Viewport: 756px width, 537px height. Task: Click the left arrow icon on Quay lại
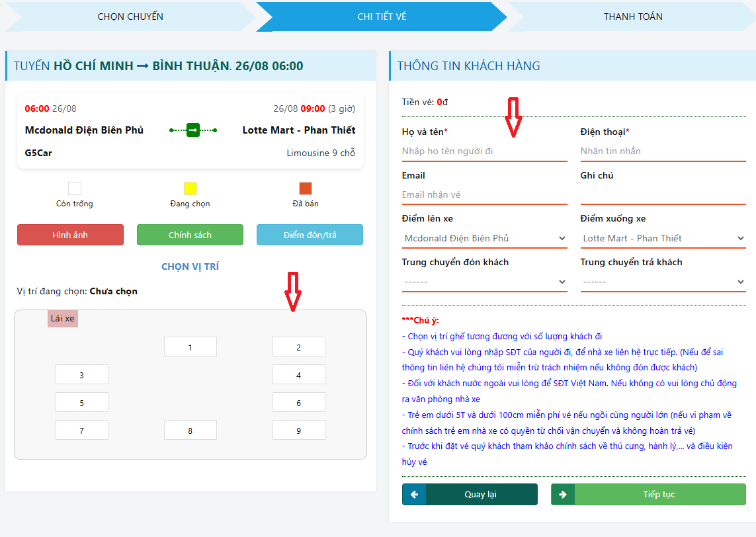tap(414, 495)
